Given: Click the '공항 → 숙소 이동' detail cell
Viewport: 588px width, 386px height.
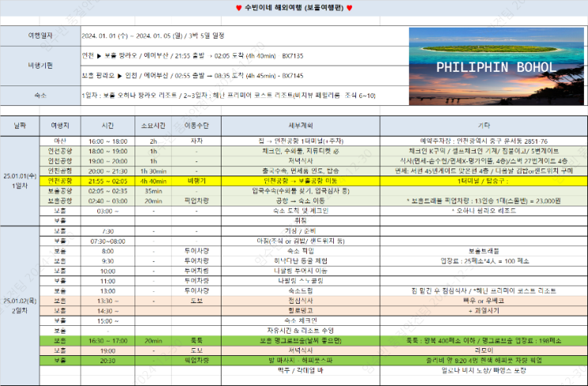Looking at the screenshot, I should coord(301,201).
